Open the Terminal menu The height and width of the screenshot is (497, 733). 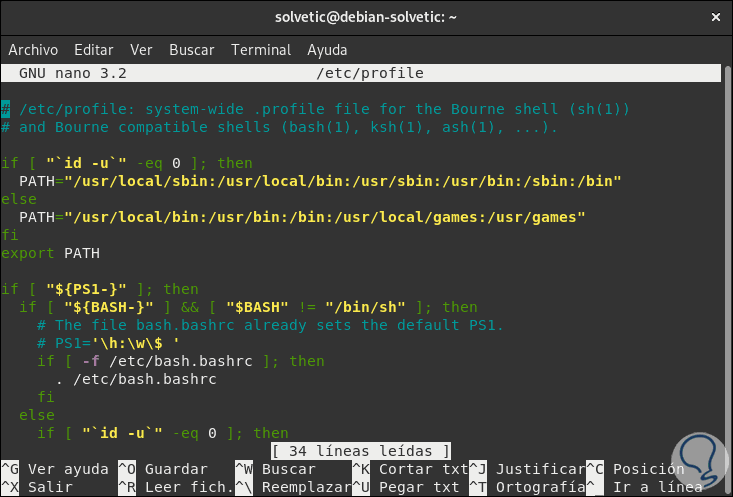tap(260, 49)
